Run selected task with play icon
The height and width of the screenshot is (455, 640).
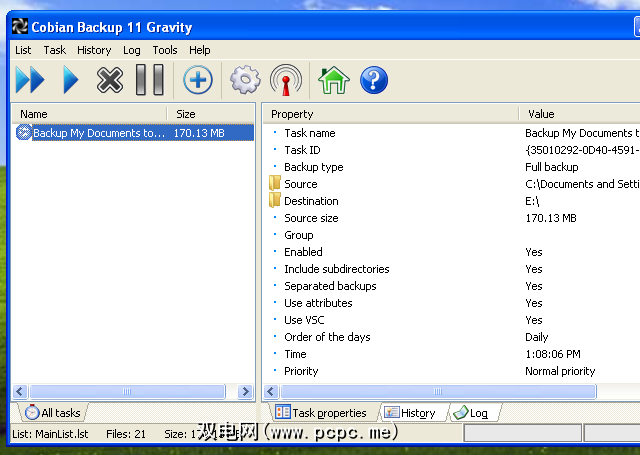point(71,80)
